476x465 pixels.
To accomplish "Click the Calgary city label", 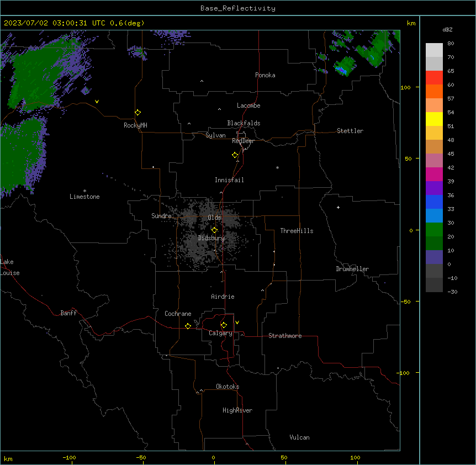I will coord(220,333).
